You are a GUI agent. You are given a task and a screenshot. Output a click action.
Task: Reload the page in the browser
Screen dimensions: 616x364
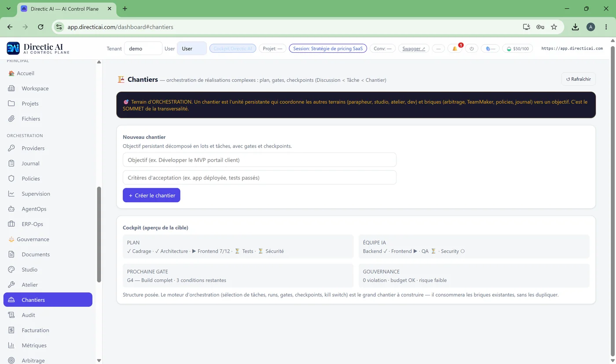[40, 27]
